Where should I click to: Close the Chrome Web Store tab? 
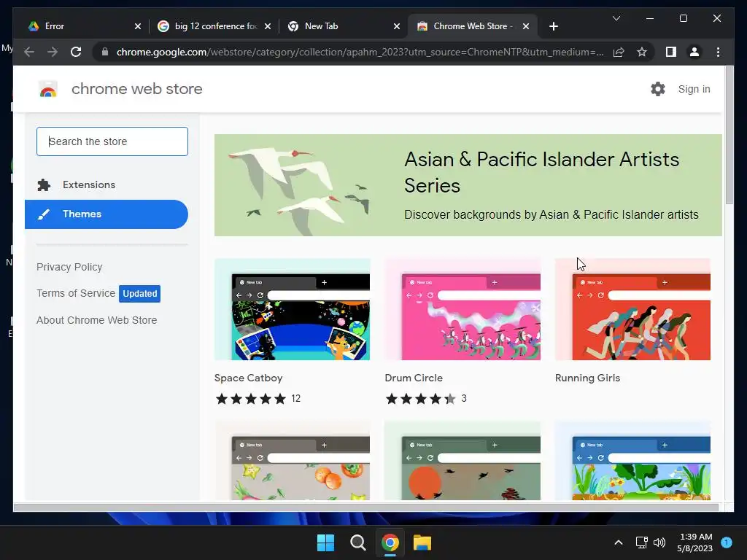[x=526, y=26]
